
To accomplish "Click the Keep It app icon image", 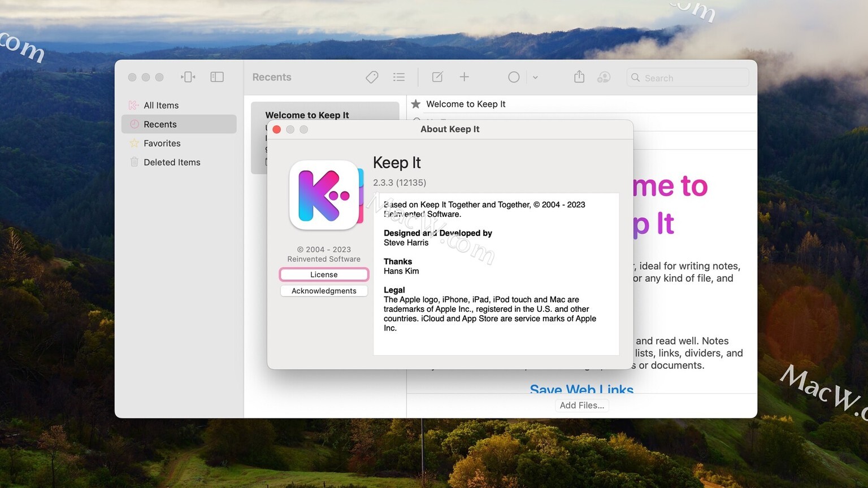I will pos(326,195).
